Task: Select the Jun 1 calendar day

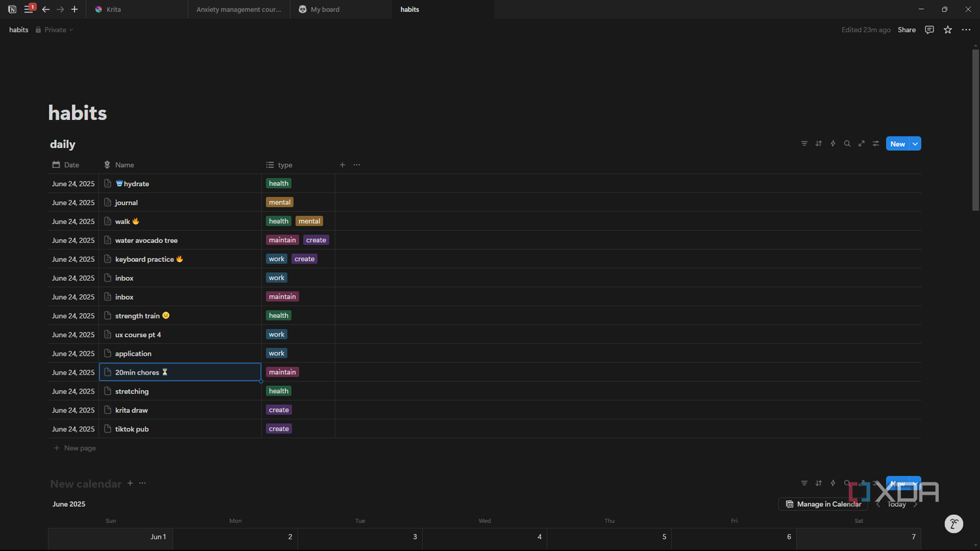Action: click(x=110, y=539)
